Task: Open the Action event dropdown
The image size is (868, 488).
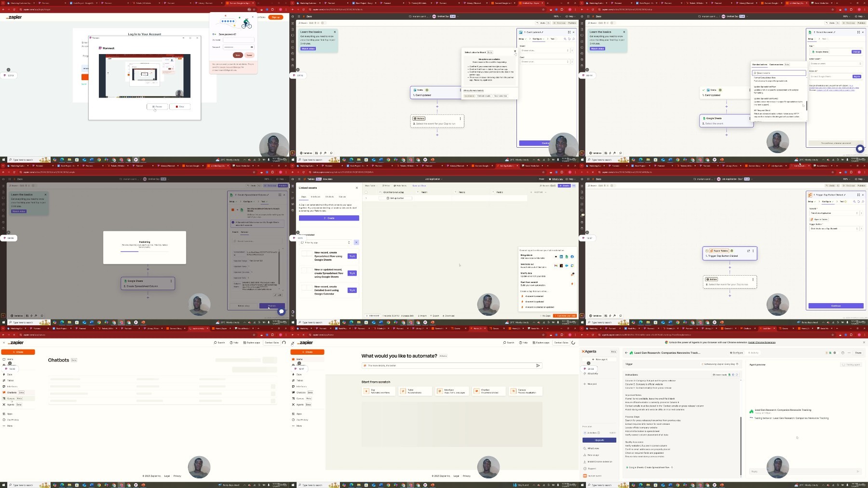Action: tap(835, 64)
